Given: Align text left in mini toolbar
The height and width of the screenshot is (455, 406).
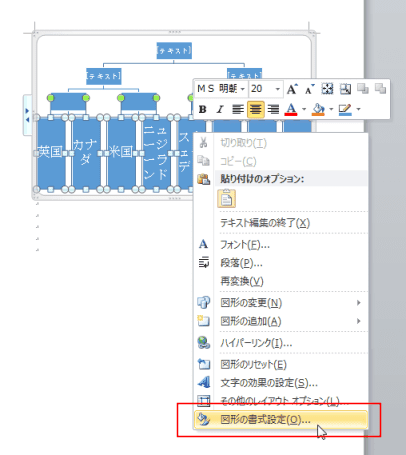Looking at the screenshot, I should coord(238,109).
